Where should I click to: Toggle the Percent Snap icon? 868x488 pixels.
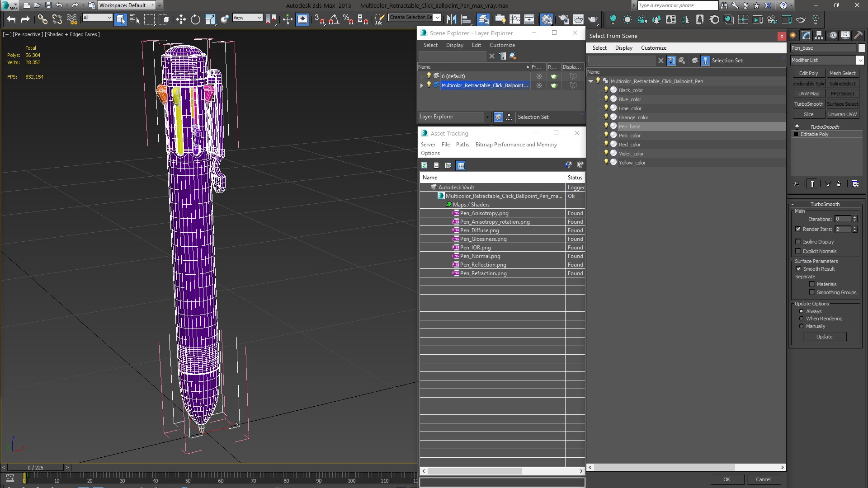click(348, 19)
